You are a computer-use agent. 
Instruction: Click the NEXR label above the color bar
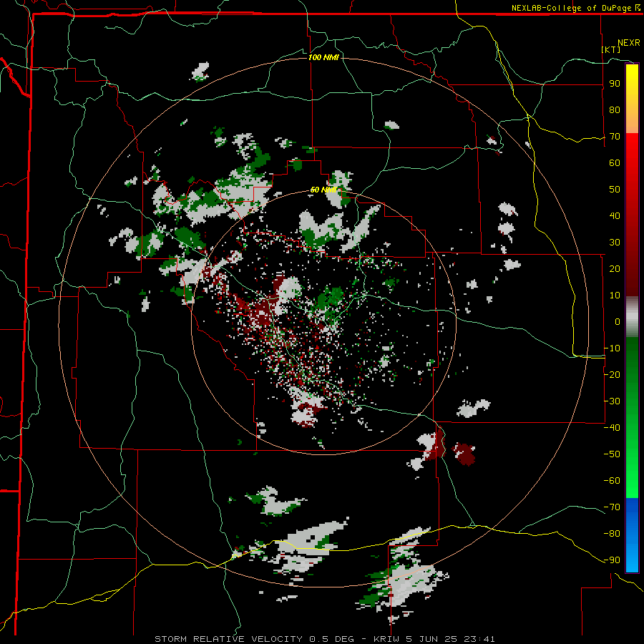pos(628,43)
